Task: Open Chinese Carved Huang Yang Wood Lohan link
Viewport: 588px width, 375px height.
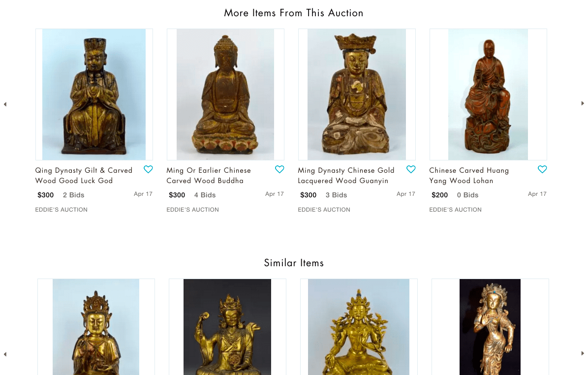Action: click(x=469, y=176)
